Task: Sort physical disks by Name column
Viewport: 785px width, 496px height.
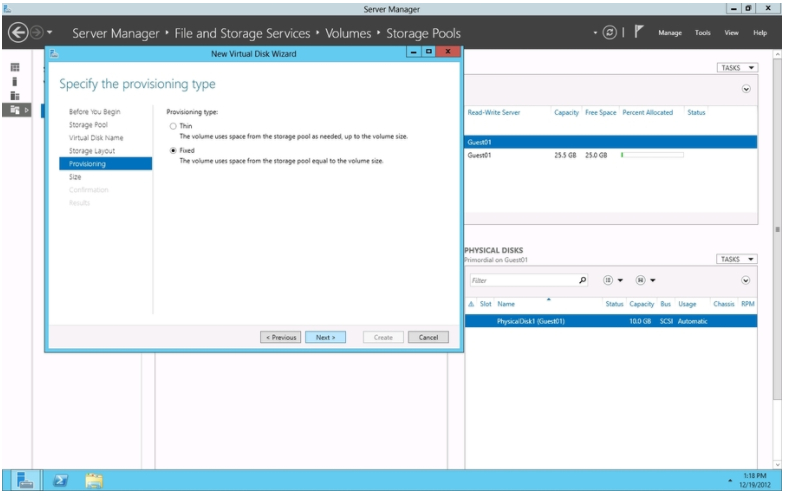Action: [506, 304]
